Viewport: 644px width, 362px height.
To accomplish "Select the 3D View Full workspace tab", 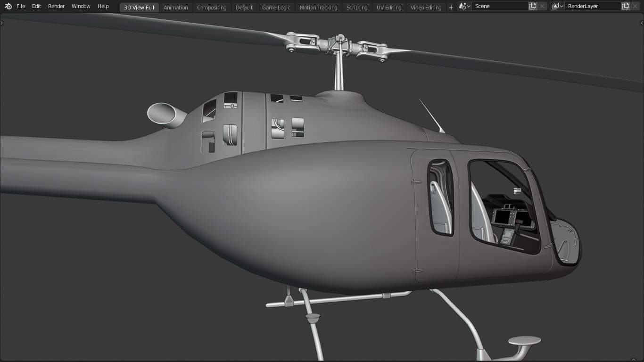I will (139, 7).
